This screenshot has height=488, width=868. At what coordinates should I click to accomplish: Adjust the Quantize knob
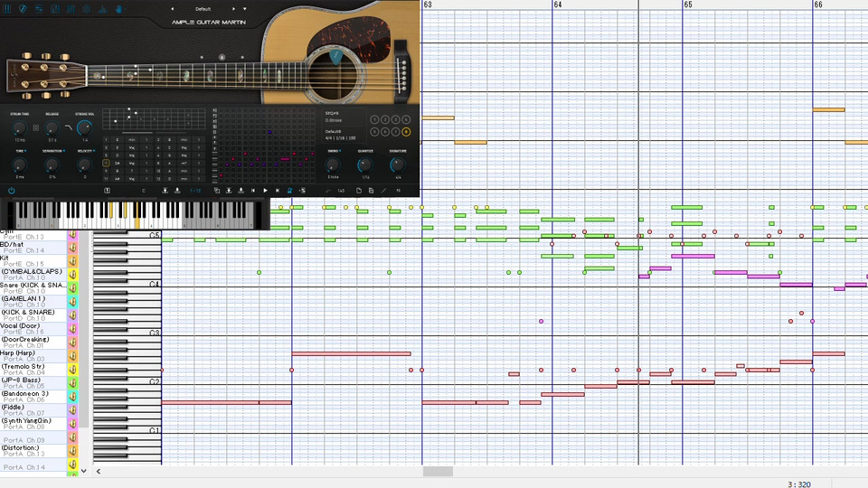pyautogui.click(x=364, y=164)
